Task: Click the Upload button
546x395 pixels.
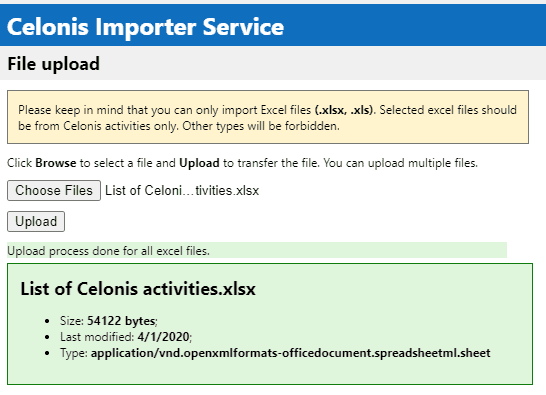Action: (x=36, y=221)
